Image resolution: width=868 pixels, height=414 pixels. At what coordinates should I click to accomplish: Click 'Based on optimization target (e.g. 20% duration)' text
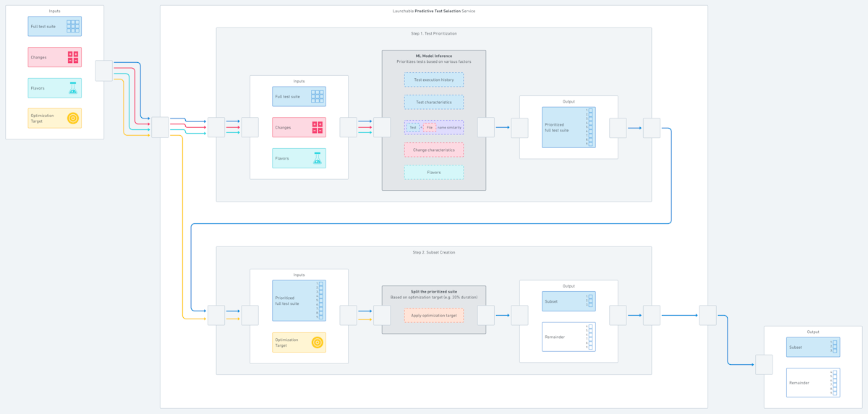tap(434, 297)
